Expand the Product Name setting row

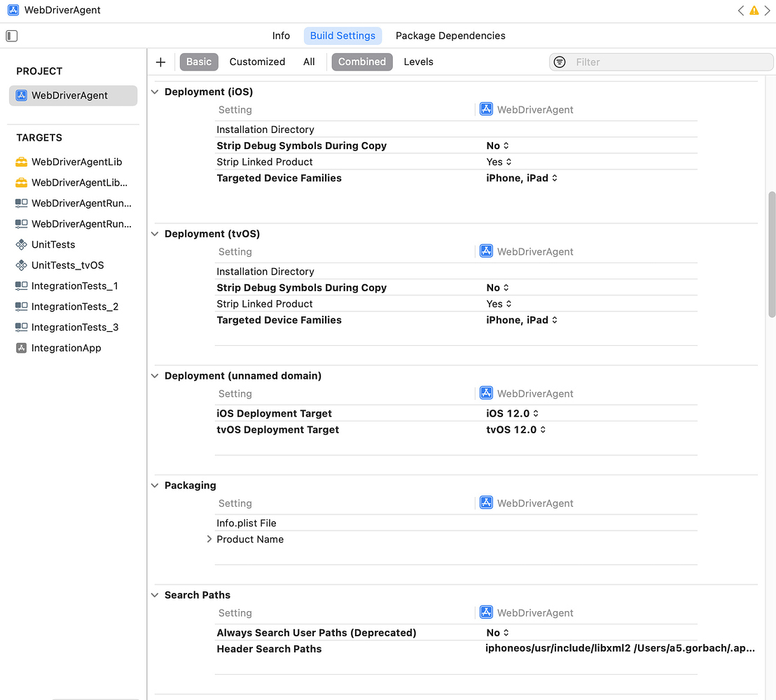click(209, 539)
